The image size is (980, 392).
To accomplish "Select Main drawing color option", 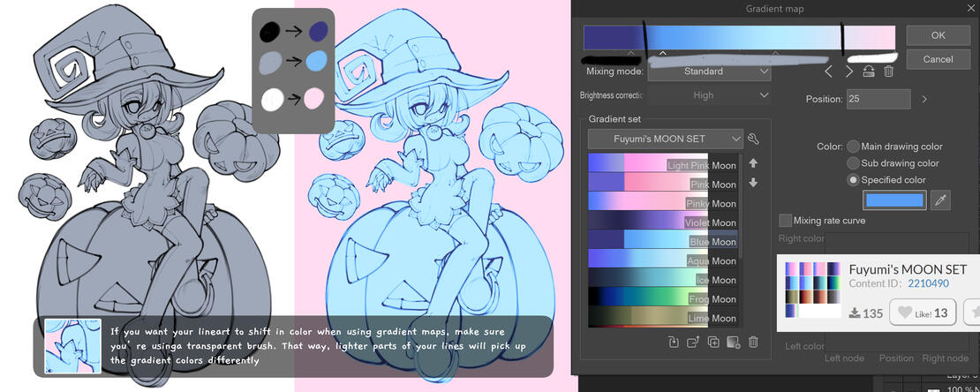I will 853,147.
